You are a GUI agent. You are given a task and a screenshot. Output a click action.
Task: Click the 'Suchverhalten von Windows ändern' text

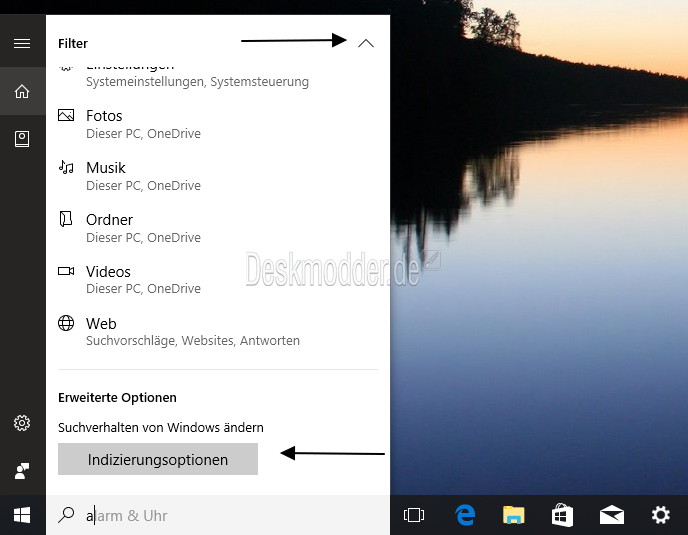(x=161, y=427)
